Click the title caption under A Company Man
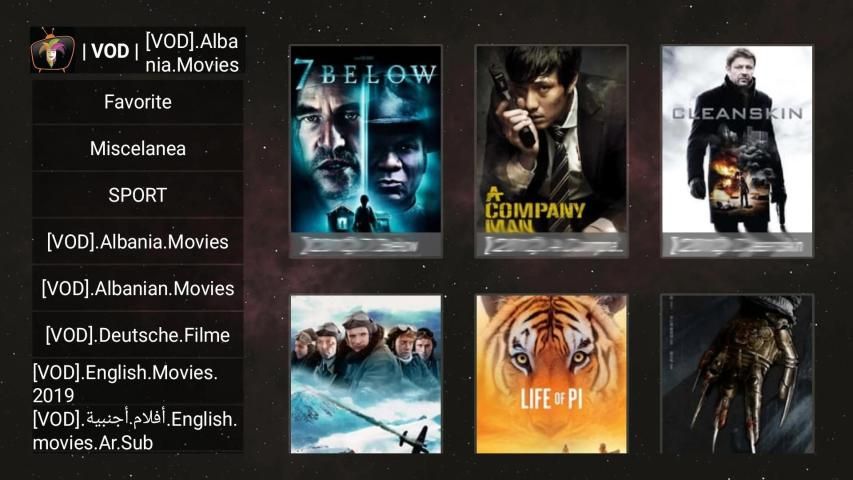This screenshot has width=853, height=480. pyautogui.click(x=552, y=245)
